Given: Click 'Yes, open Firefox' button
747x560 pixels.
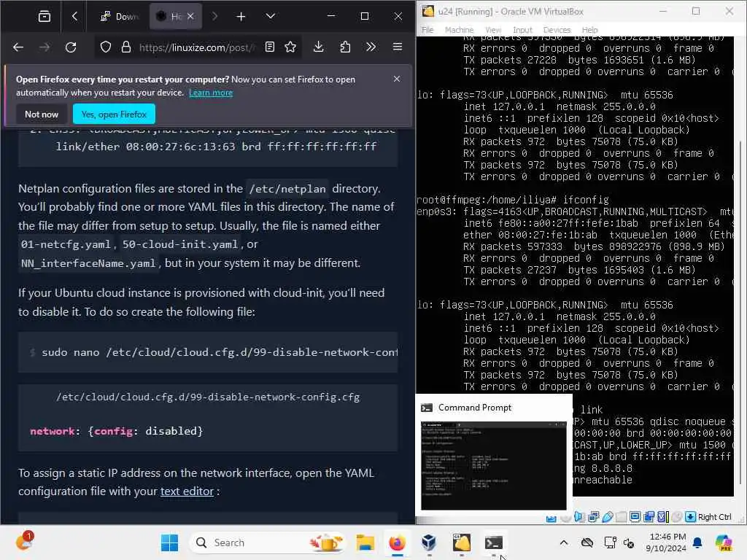Looking at the screenshot, I should (x=114, y=114).
